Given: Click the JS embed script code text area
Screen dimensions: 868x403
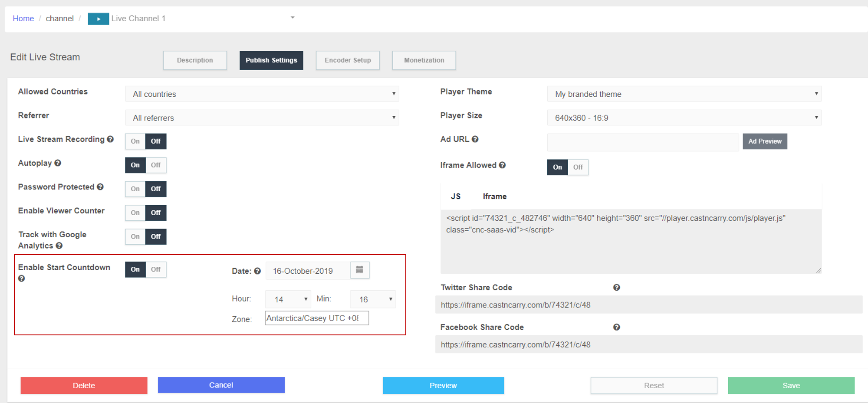Looking at the screenshot, I should pyautogui.click(x=631, y=242).
